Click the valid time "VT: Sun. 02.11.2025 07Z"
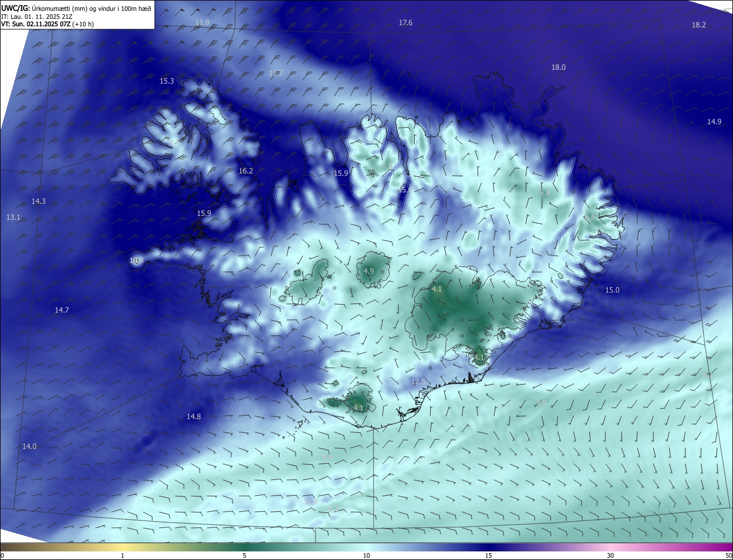The width and height of the screenshot is (733, 560). click(36, 24)
